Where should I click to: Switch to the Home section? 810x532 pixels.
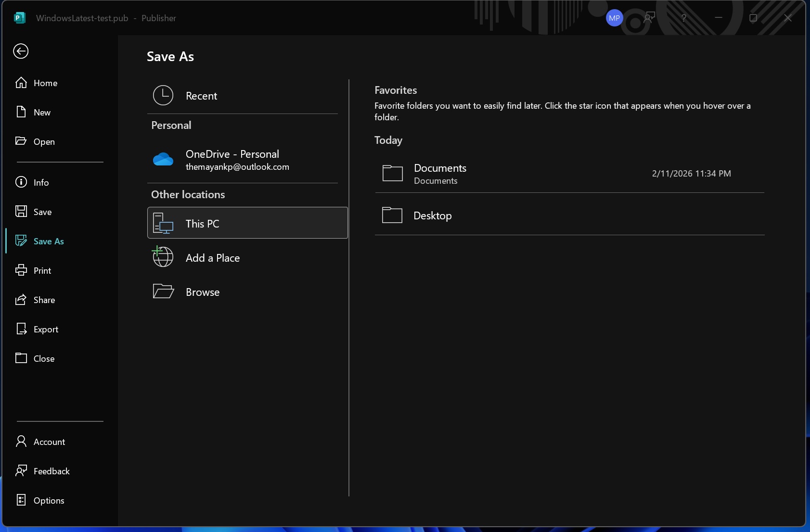pos(45,83)
